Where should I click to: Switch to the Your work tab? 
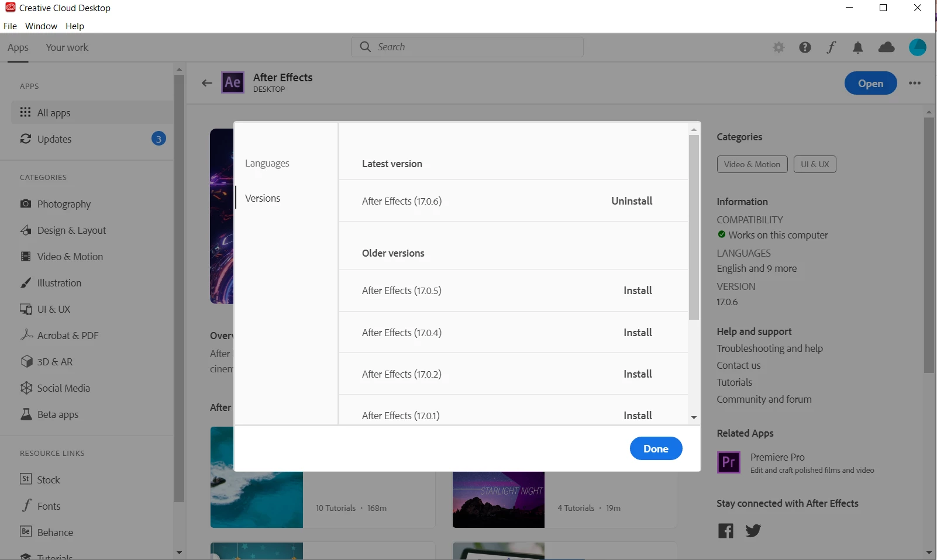(67, 47)
